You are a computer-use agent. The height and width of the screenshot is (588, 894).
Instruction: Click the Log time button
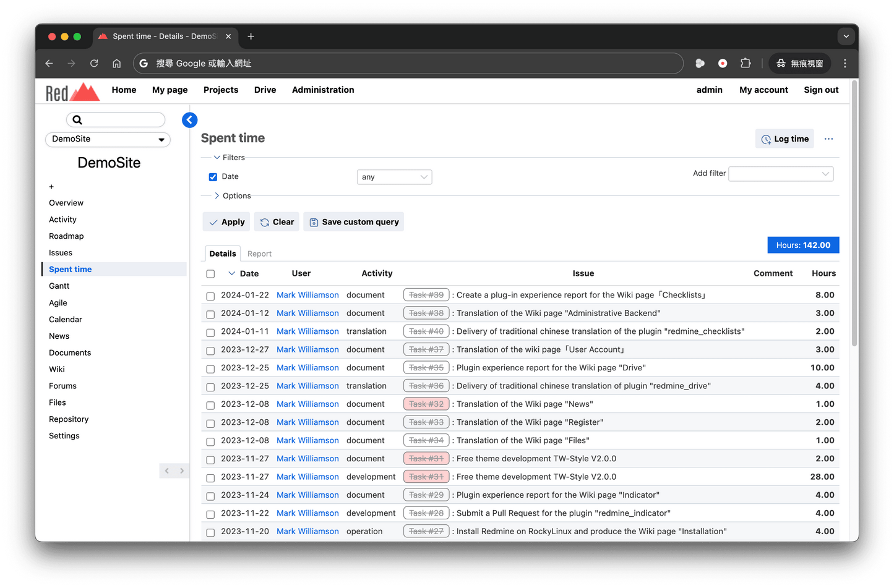pyautogui.click(x=784, y=138)
